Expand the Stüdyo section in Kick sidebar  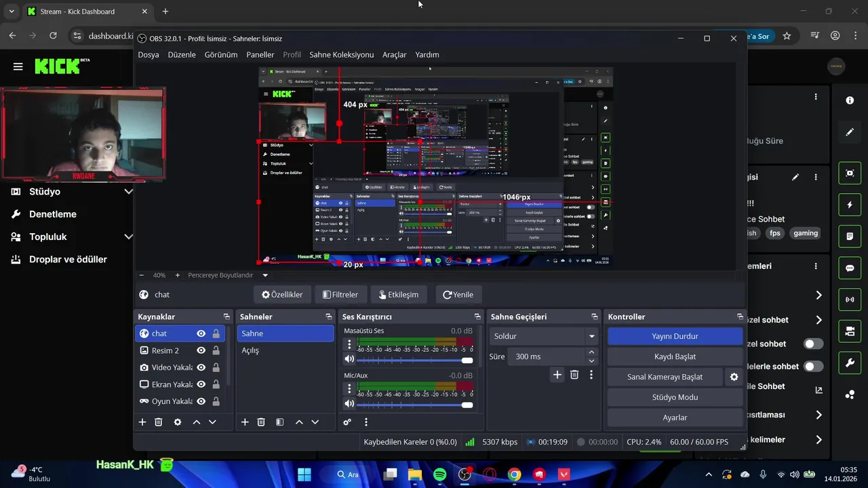point(128,192)
